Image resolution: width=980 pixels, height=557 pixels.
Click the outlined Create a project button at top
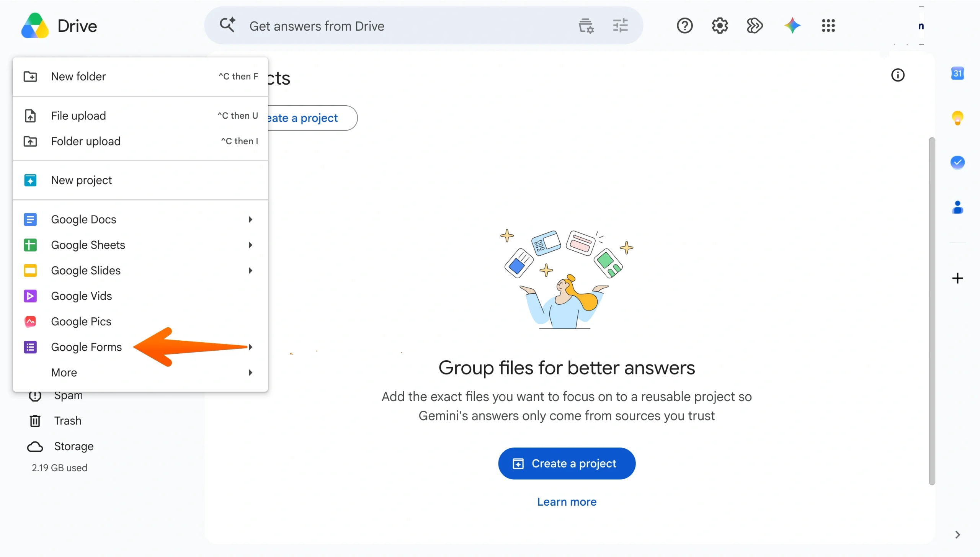pos(312,118)
